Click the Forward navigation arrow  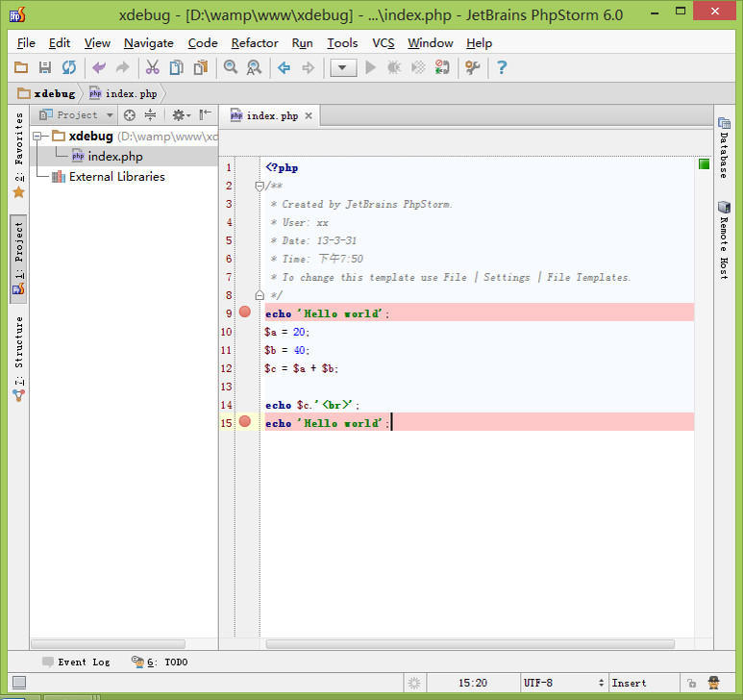308,67
